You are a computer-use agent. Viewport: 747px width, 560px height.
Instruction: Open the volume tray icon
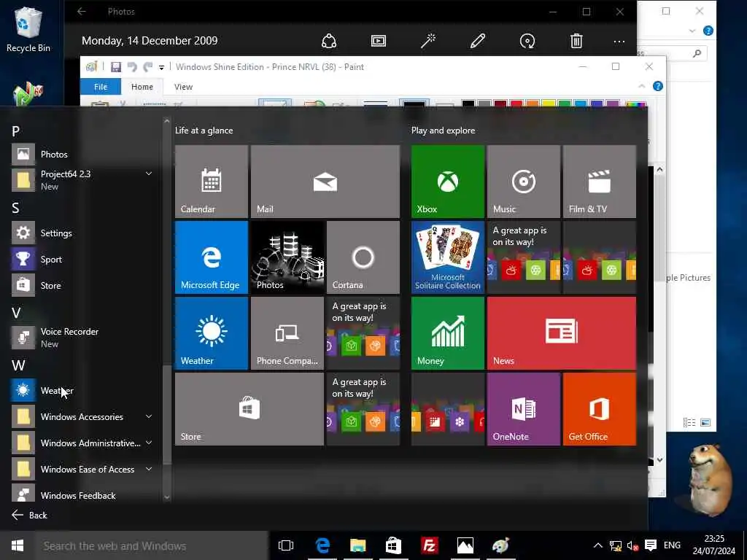tap(632, 545)
